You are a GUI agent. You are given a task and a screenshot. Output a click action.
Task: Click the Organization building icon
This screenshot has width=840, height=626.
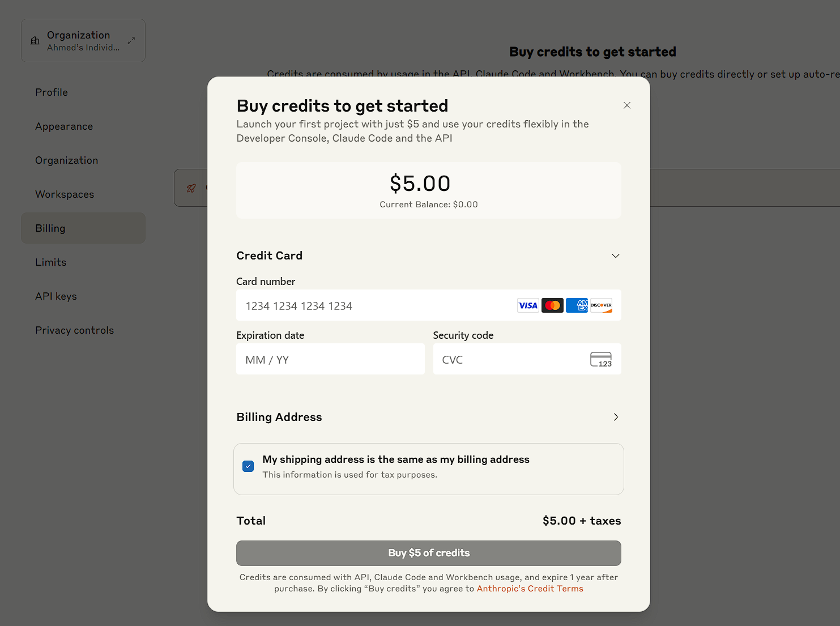tap(35, 41)
